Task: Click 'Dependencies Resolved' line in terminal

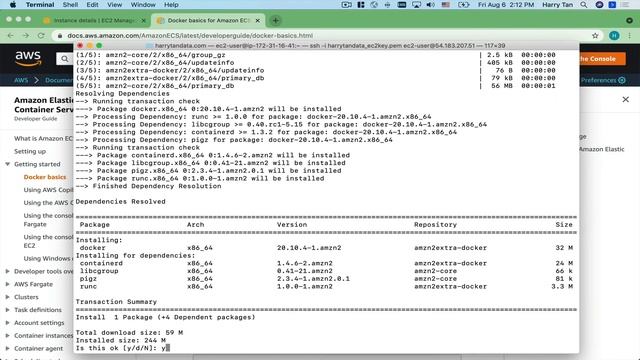Action: point(120,202)
